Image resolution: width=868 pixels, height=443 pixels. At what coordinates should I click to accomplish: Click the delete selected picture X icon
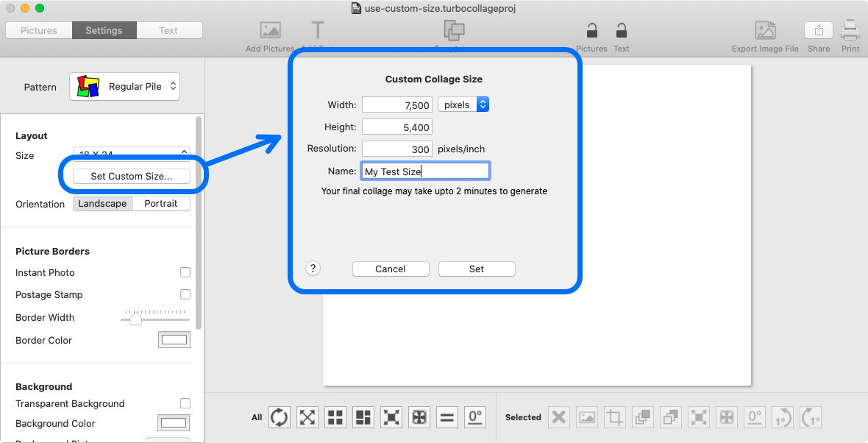tap(559, 417)
